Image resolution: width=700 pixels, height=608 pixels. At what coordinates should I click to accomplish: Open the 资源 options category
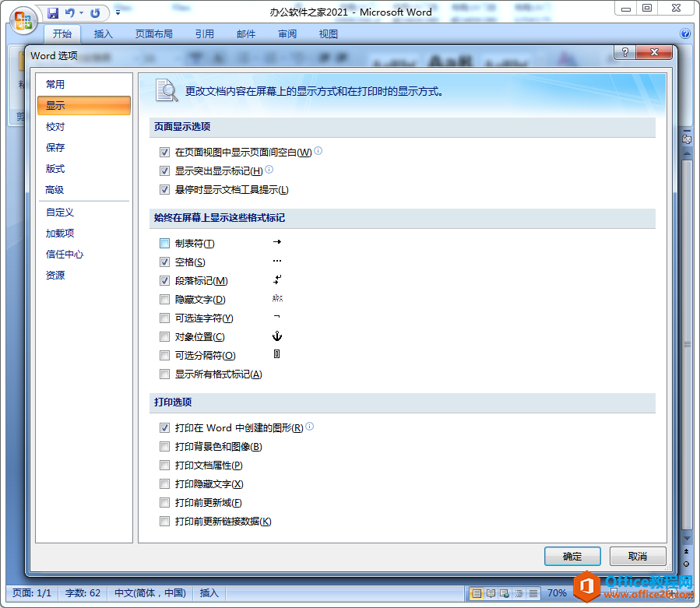click(x=84, y=275)
